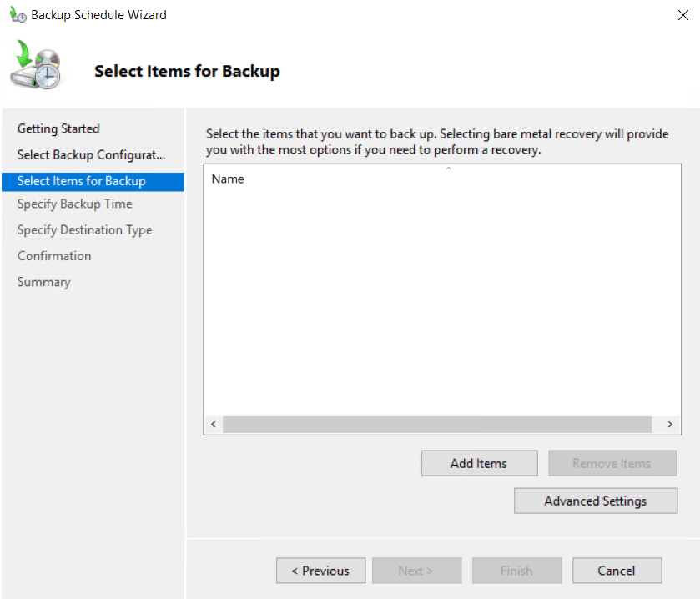Select the highlighted Select Items for Backup step
The width and height of the screenshot is (700, 599).
[82, 181]
